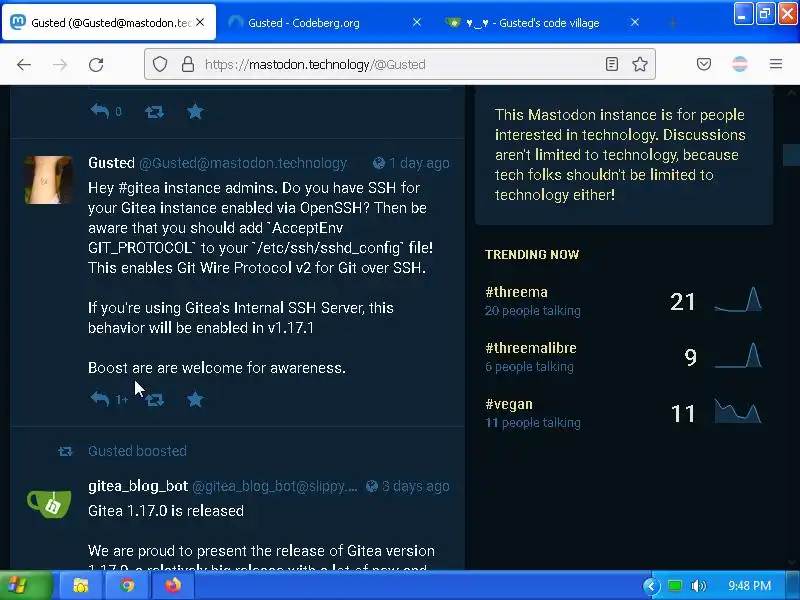
Task: Boost the SSH Gitea instance post
Action: pos(155,399)
